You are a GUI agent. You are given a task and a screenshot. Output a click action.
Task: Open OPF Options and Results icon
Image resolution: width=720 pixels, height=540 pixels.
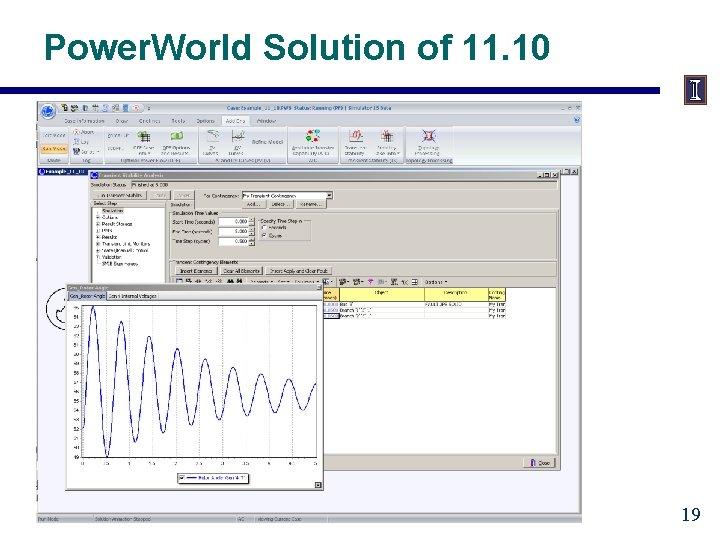[x=176, y=142]
